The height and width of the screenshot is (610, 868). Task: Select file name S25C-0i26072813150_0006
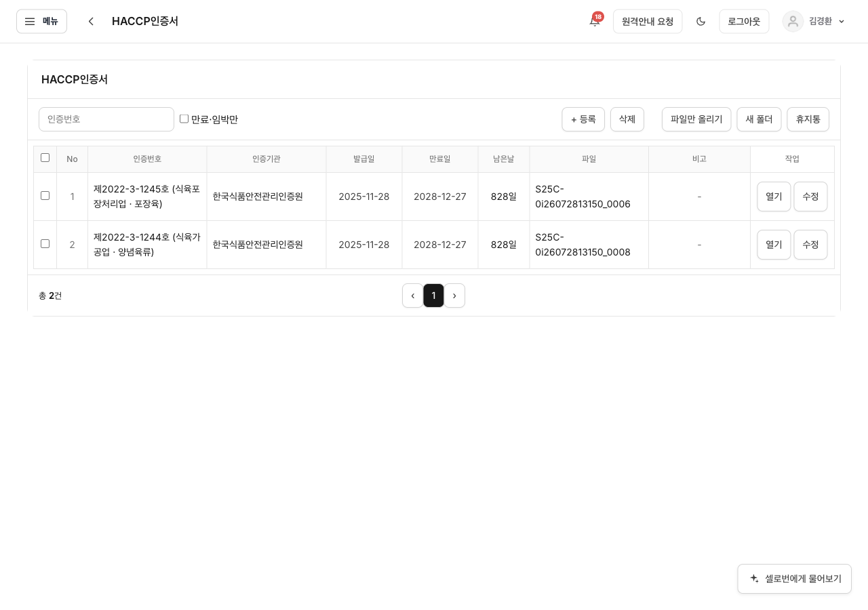(x=583, y=197)
